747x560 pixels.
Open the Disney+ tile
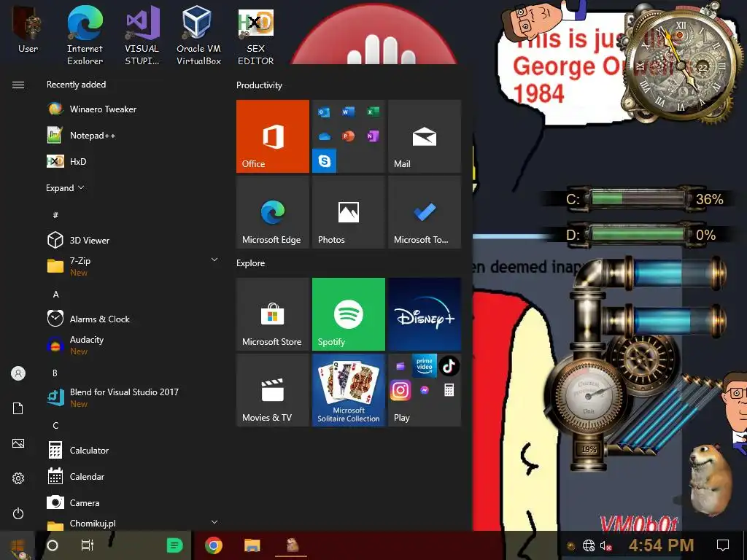pyautogui.click(x=425, y=314)
